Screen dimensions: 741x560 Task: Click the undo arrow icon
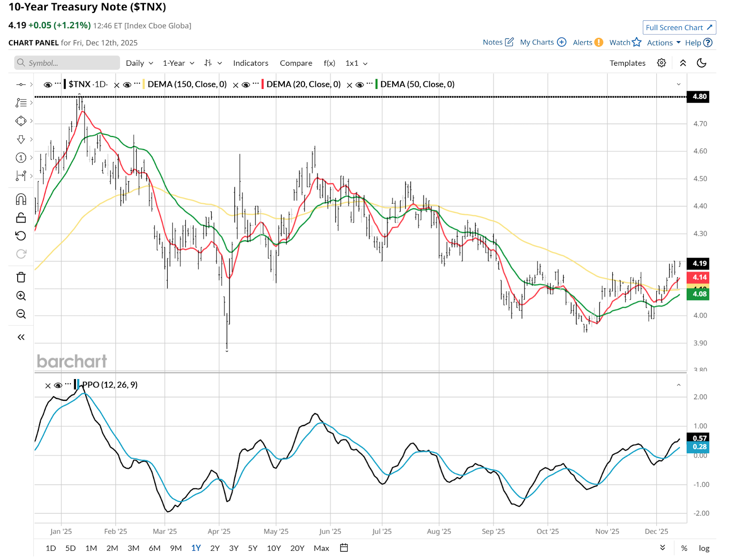point(21,236)
